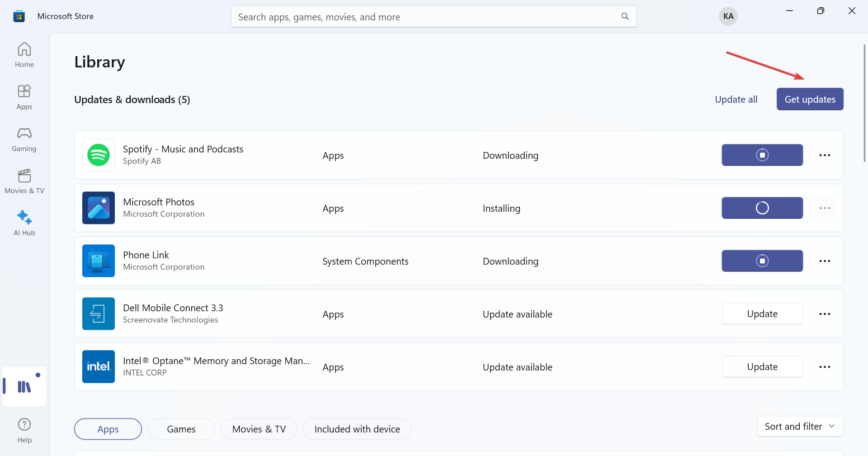Select the Included with device tab
This screenshot has height=456, width=868.
click(x=357, y=429)
